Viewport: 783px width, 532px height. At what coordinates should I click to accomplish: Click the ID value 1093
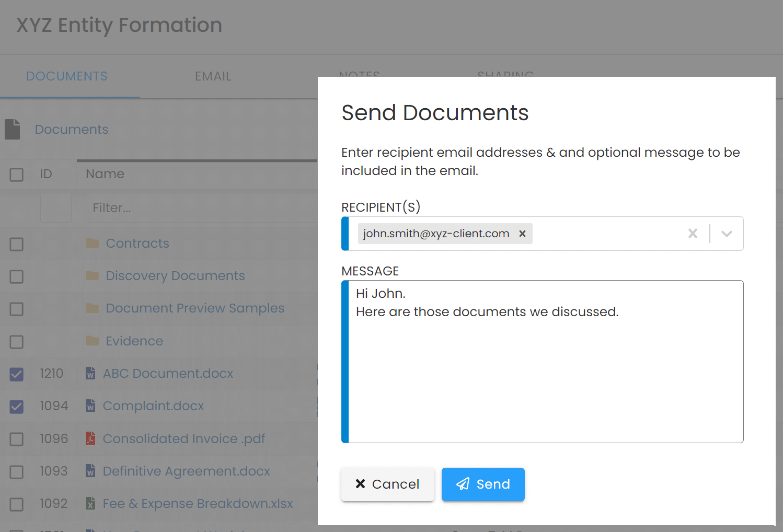[x=53, y=471]
